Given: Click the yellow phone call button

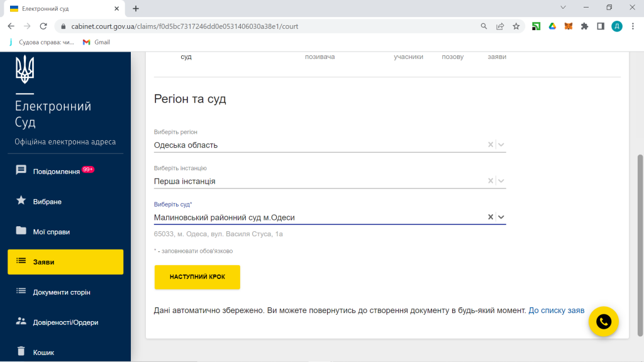Looking at the screenshot, I should (x=604, y=322).
